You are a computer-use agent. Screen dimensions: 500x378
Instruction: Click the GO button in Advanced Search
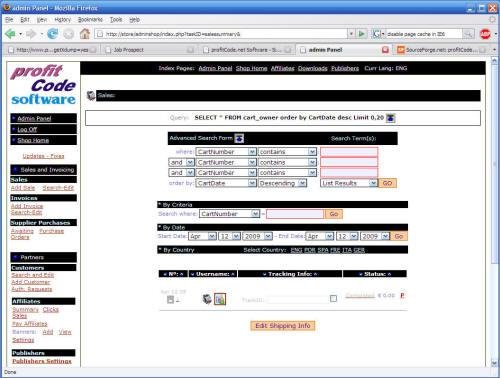click(387, 183)
